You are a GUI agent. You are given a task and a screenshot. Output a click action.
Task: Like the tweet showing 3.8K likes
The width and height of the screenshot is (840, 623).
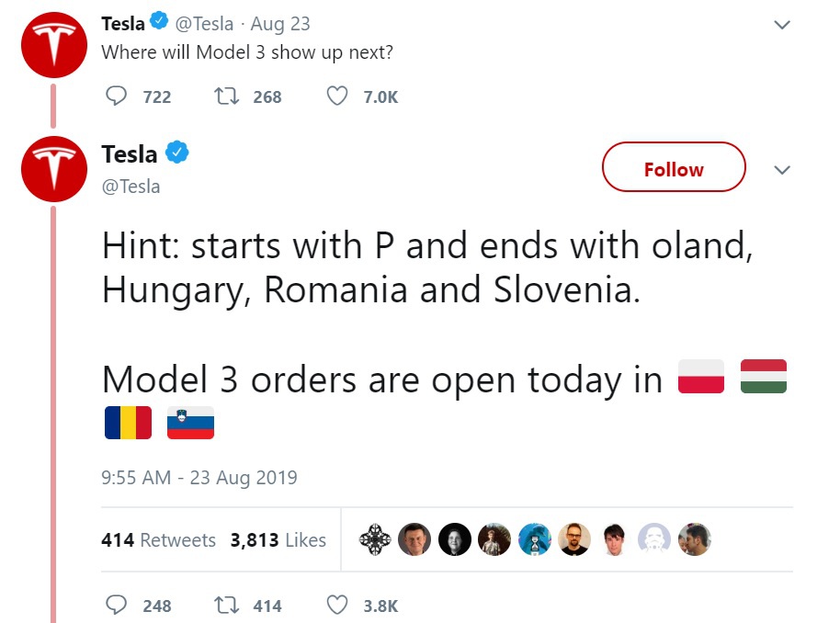pyautogui.click(x=337, y=606)
